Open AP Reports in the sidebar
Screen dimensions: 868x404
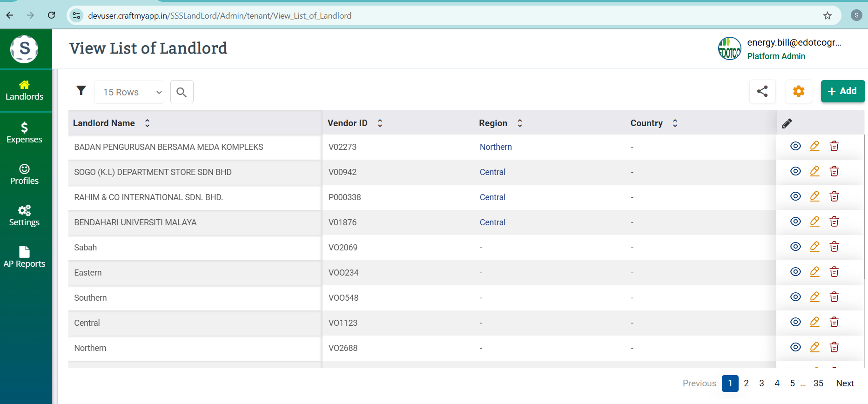coord(25,257)
